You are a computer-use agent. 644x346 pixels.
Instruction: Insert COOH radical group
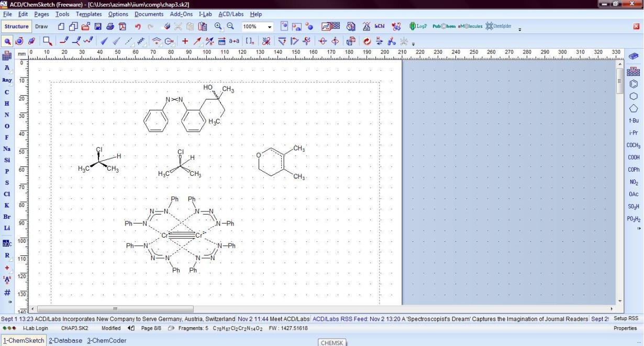(x=633, y=157)
